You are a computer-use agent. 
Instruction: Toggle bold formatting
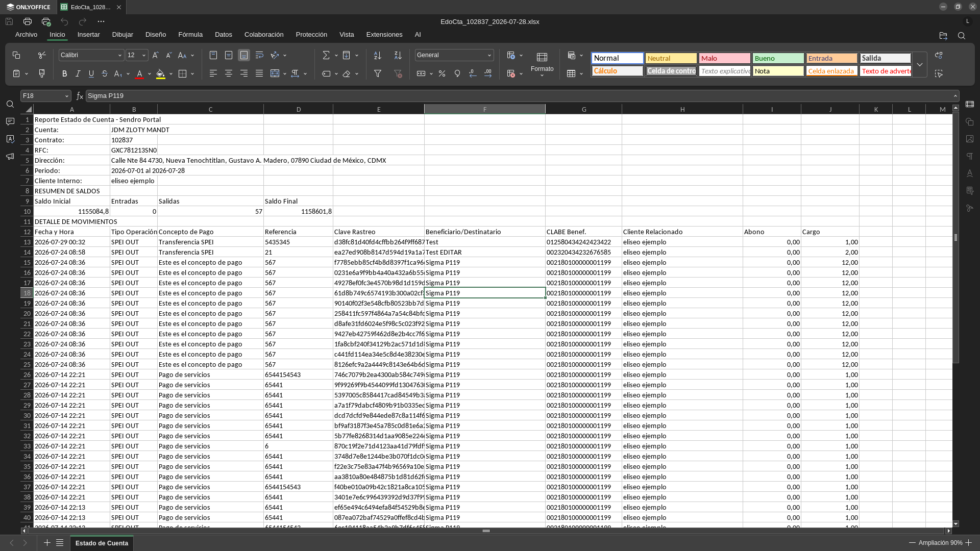64,73
